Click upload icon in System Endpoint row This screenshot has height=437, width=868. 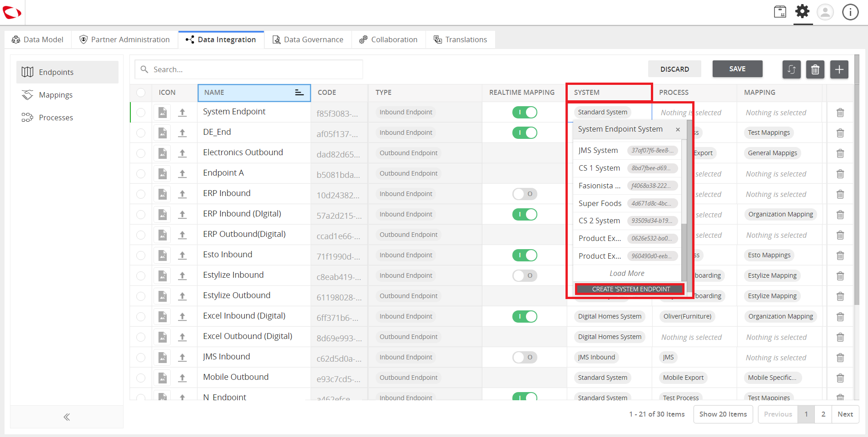[x=182, y=112]
